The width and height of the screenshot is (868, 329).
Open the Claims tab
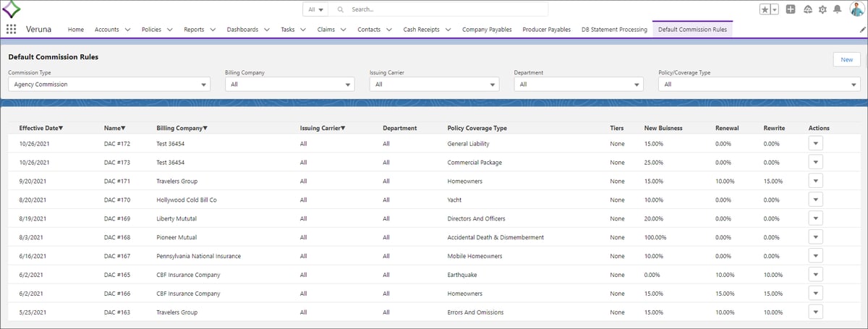[326, 30]
